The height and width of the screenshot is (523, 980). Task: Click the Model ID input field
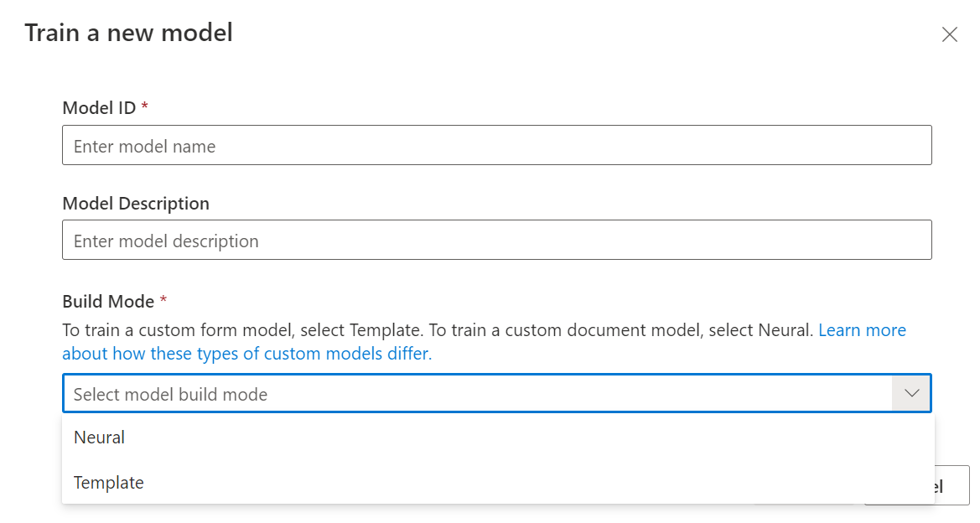(496, 145)
